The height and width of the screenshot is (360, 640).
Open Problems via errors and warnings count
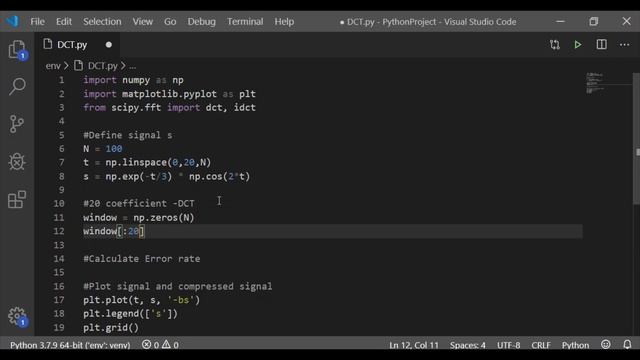click(x=160, y=345)
